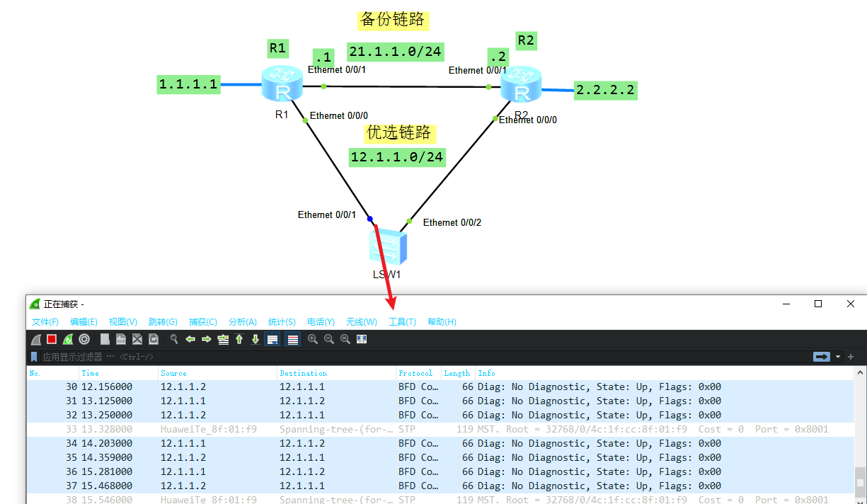Open the 分析(A) menu
Image resolution: width=867 pixels, height=504 pixels.
(x=243, y=322)
